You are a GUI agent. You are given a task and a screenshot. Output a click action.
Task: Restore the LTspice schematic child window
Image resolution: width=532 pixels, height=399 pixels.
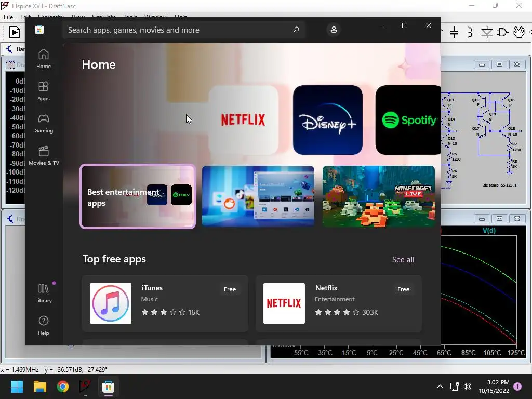pyautogui.click(x=499, y=64)
